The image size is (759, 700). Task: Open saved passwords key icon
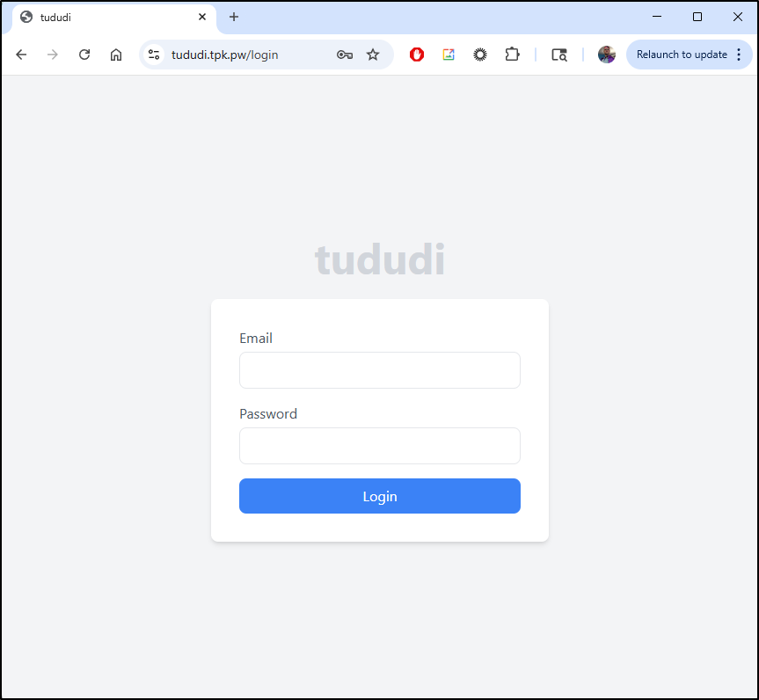[x=345, y=55]
